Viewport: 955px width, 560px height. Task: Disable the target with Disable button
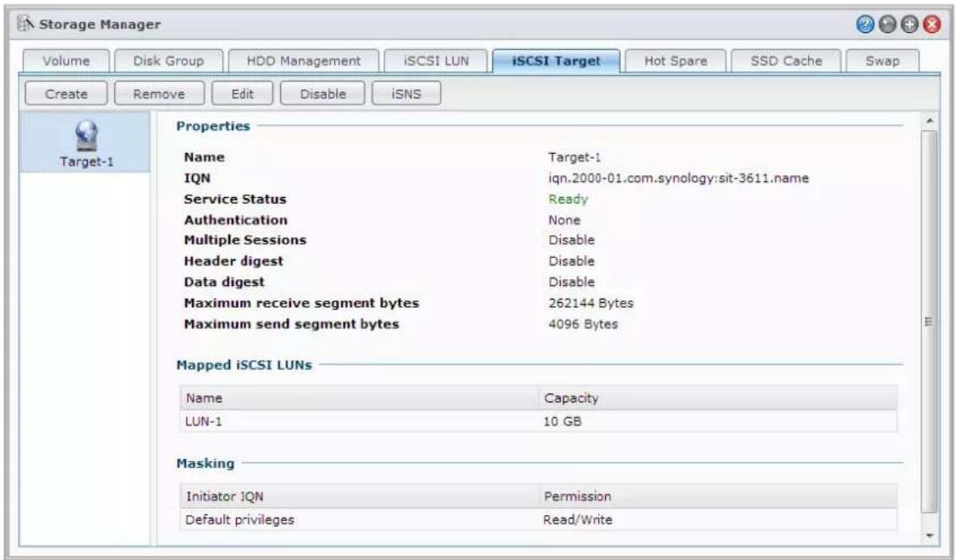tap(323, 94)
